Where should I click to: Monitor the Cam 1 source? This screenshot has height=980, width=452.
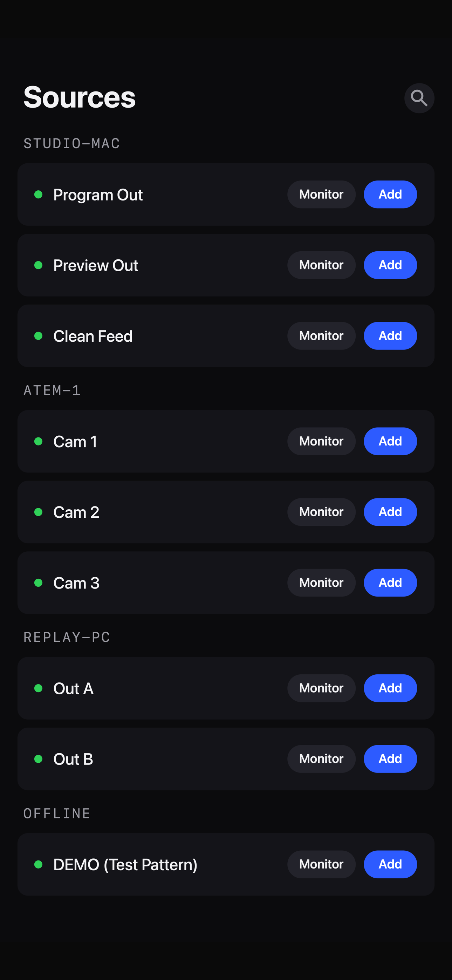[321, 441]
